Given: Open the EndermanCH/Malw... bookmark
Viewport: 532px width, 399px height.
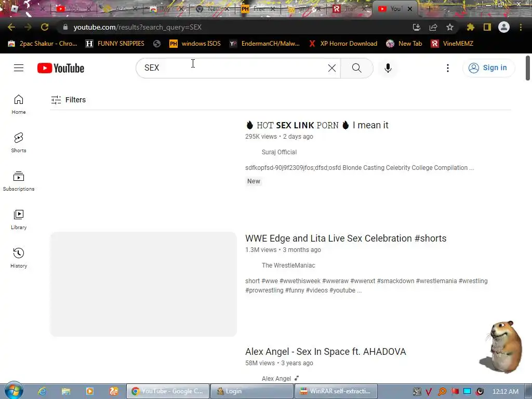Looking at the screenshot, I should coord(264,44).
